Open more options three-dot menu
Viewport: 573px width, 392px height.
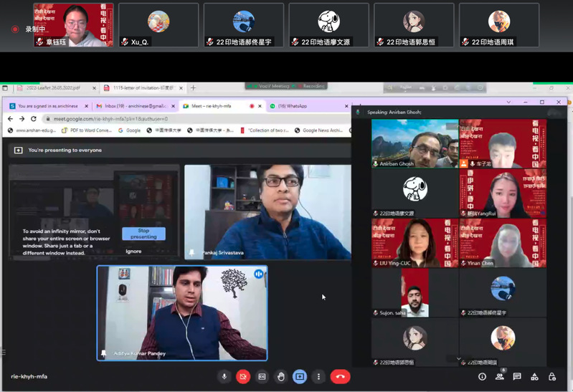[318, 376]
